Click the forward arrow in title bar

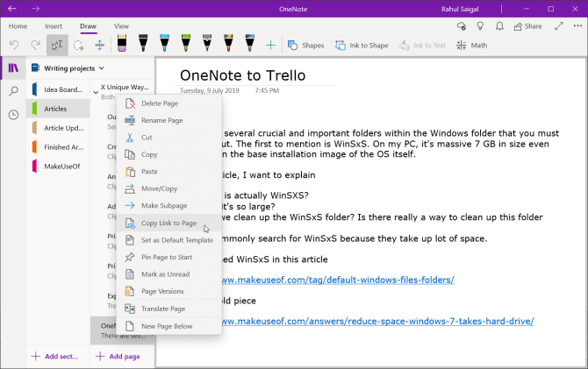click(36, 9)
